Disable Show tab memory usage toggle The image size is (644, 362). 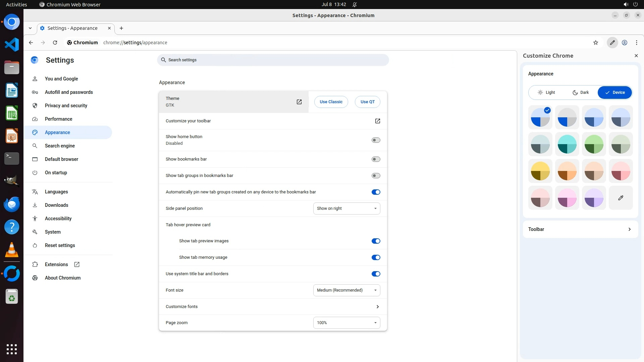(x=376, y=257)
